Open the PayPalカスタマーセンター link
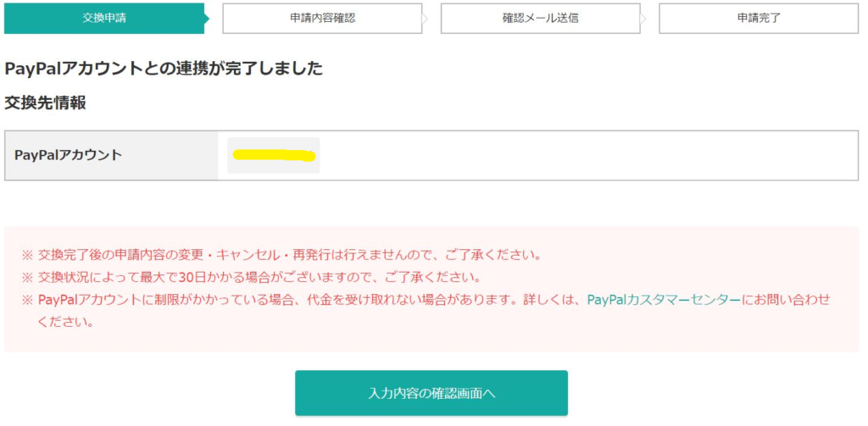 (x=664, y=300)
